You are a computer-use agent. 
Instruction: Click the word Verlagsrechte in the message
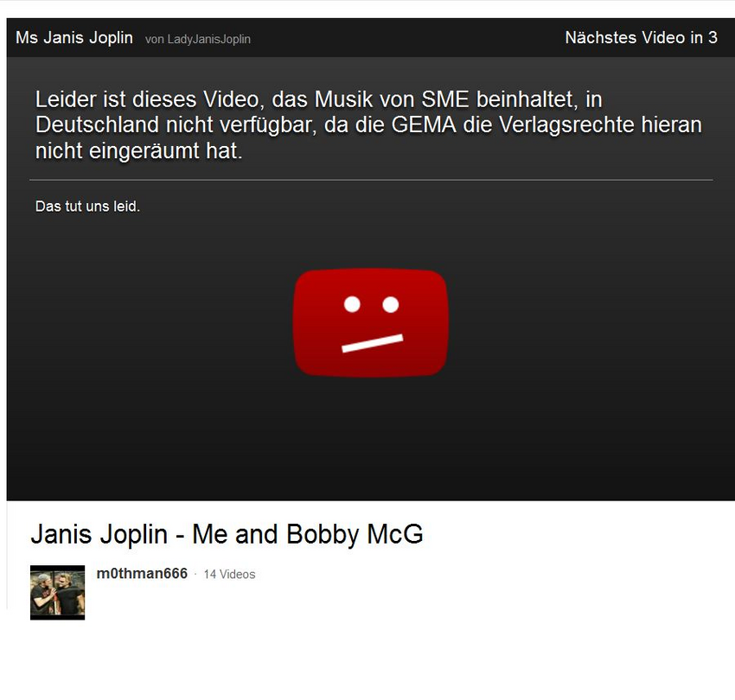(x=566, y=125)
